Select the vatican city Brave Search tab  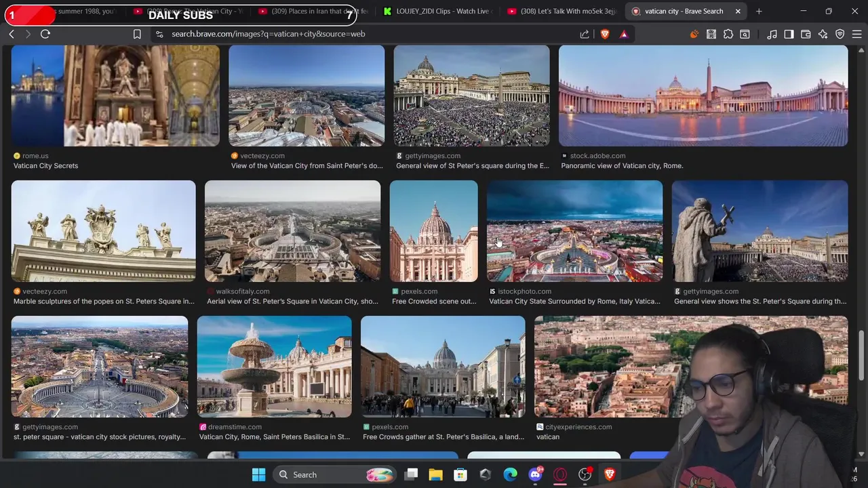tap(684, 11)
